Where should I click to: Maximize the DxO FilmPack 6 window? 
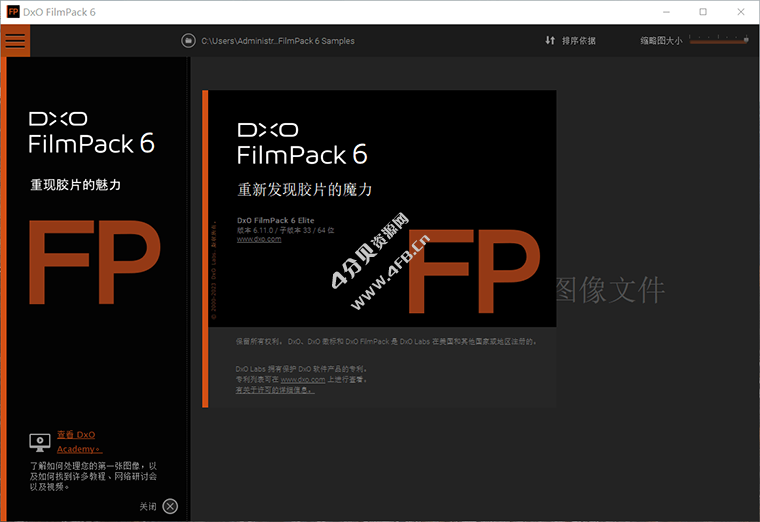pos(703,12)
